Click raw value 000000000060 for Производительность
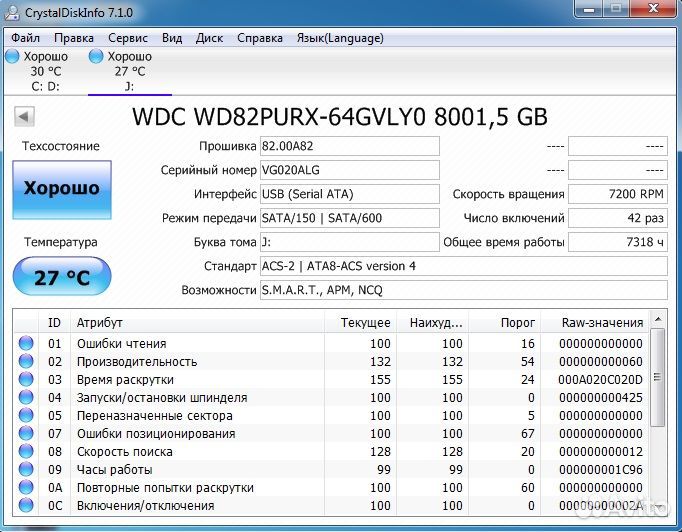Image resolution: width=682 pixels, height=532 pixels. tap(601, 361)
